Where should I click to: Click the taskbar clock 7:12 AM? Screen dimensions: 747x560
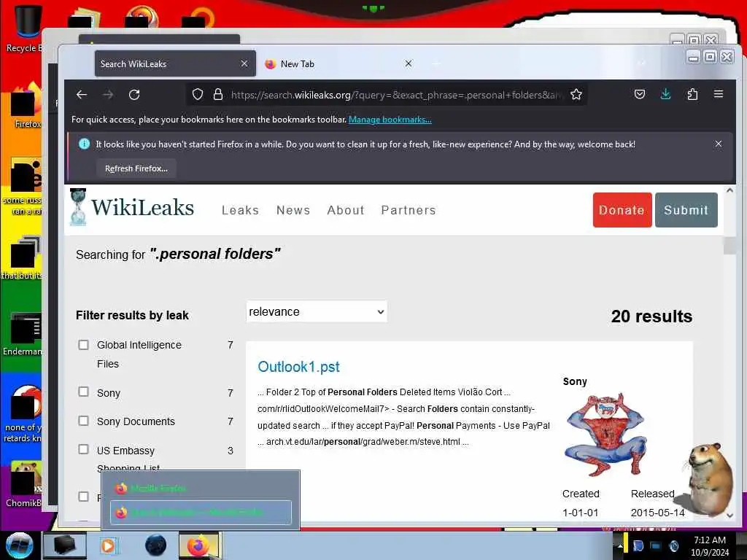(x=709, y=540)
